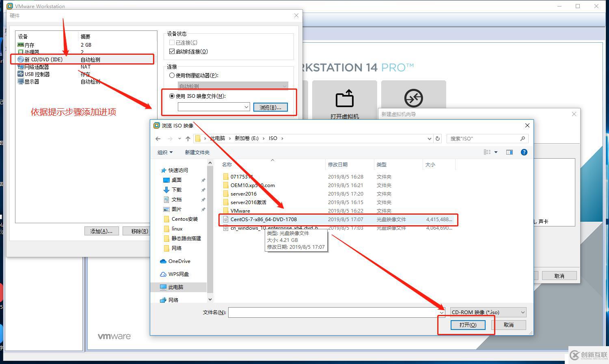Click the connect to remote server tile icon

pyautogui.click(x=413, y=98)
